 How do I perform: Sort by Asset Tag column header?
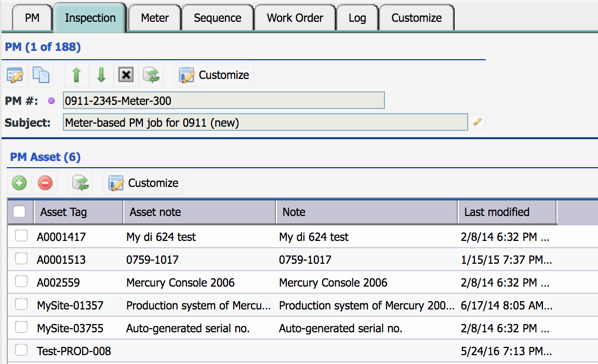pos(78,212)
